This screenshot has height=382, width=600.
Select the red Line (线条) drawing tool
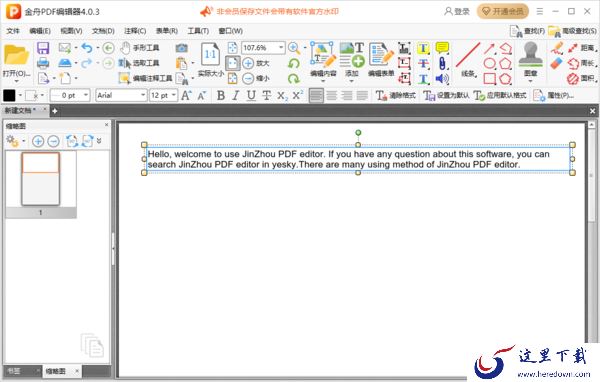[468, 59]
